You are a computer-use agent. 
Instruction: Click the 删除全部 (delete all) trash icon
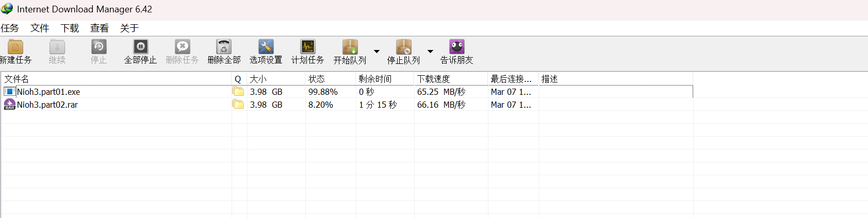coord(224,47)
